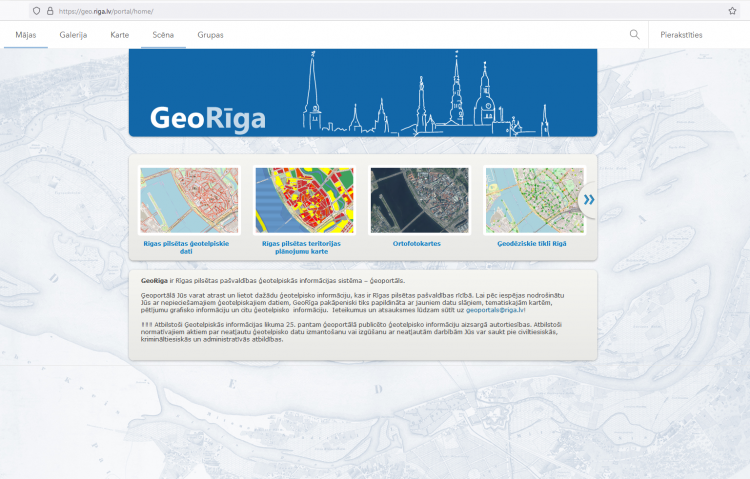Advance the gallery with the double-arrow button
Screen dimensions: 750x479
click(x=589, y=200)
